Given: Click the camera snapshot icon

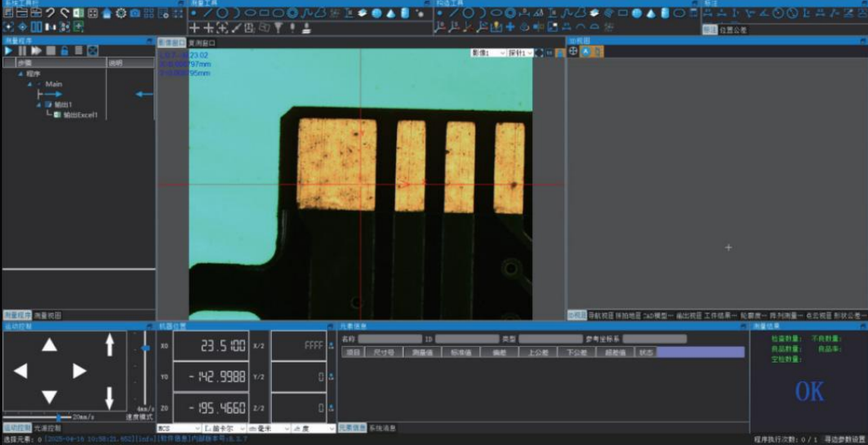Looking at the screenshot, I should tap(135, 13).
